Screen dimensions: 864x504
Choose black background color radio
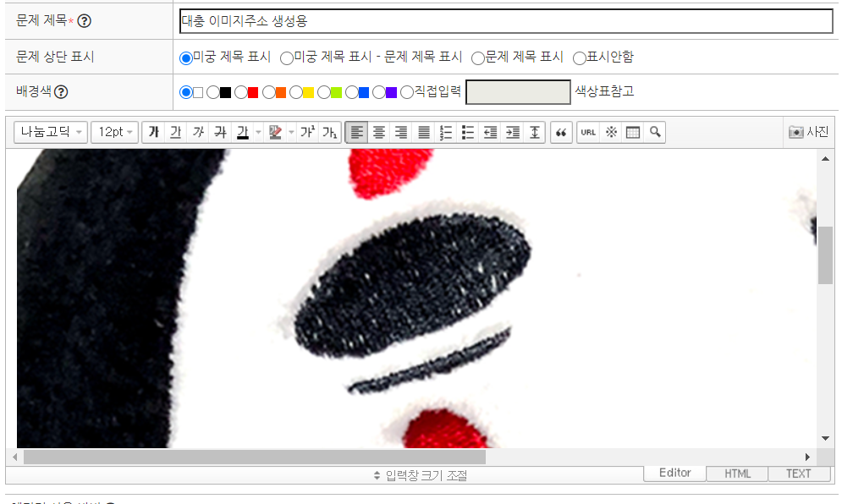point(213,92)
